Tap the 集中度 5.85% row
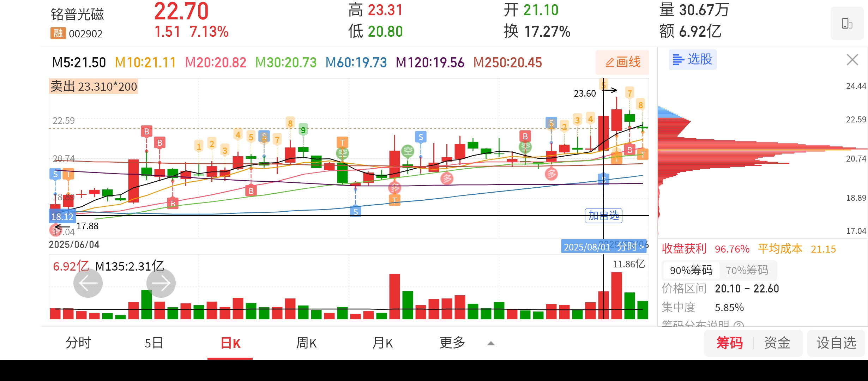This screenshot has width=868, height=381. [x=703, y=307]
